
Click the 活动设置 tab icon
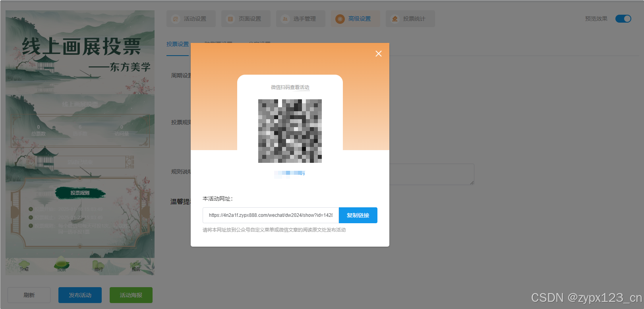(176, 19)
